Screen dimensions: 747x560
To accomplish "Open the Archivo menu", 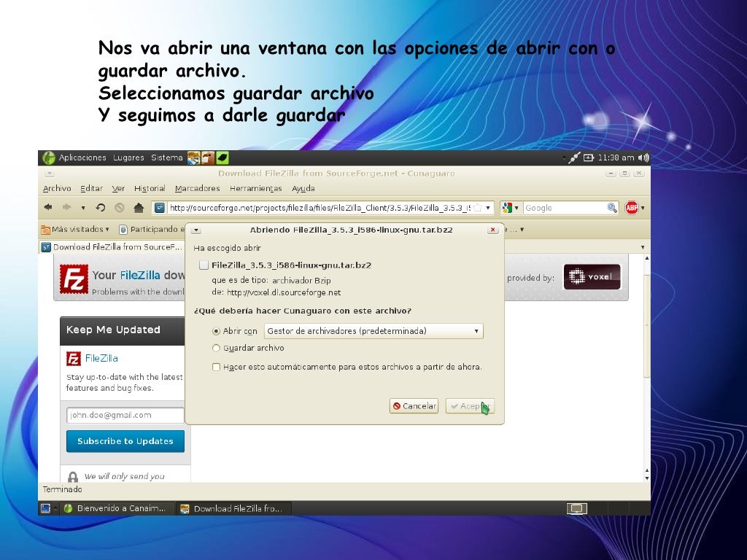I will pos(57,189).
